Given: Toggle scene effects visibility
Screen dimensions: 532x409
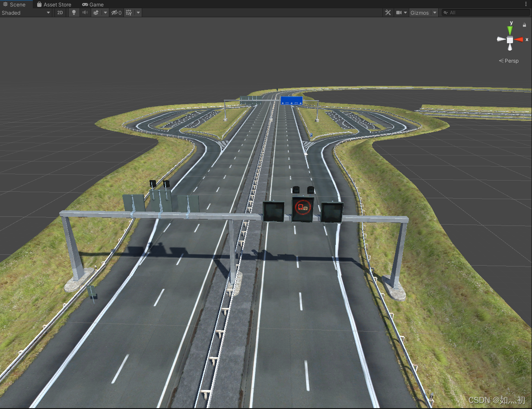Looking at the screenshot, I should pyautogui.click(x=96, y=13).
